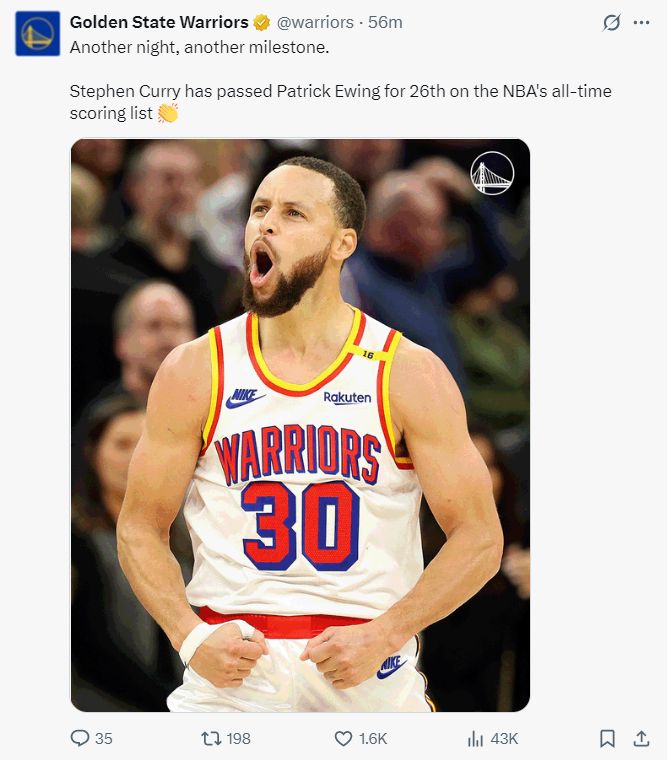Like the post with heart icon

tap(343, 739)
